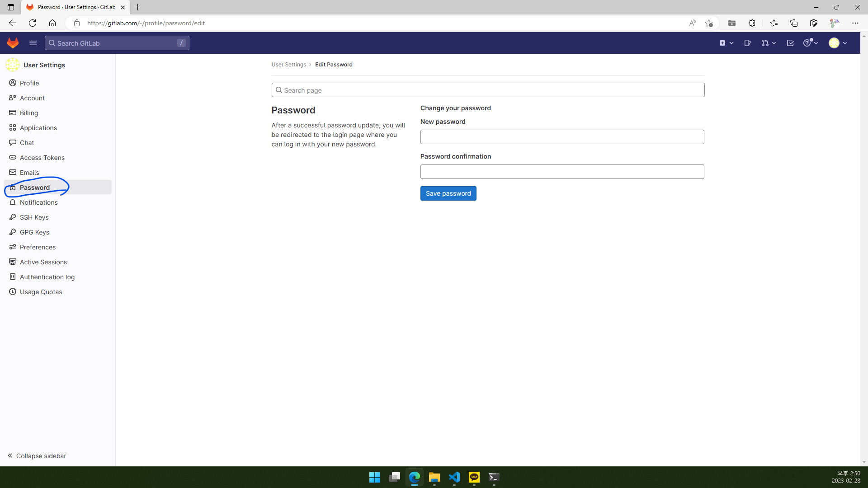Screen dimensions: 868x488
Task: Toggle the Collapse sidebar button
Action: [36, 456]
